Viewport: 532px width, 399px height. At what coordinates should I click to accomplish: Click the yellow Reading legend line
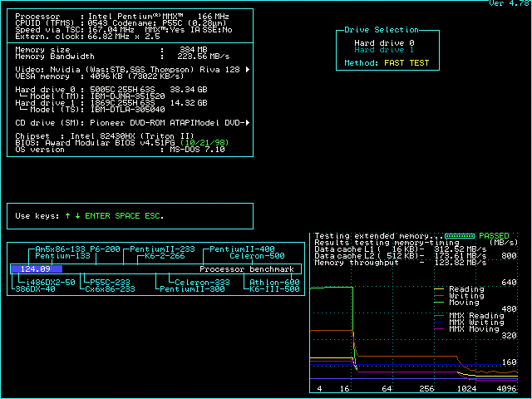click(439, 289)
